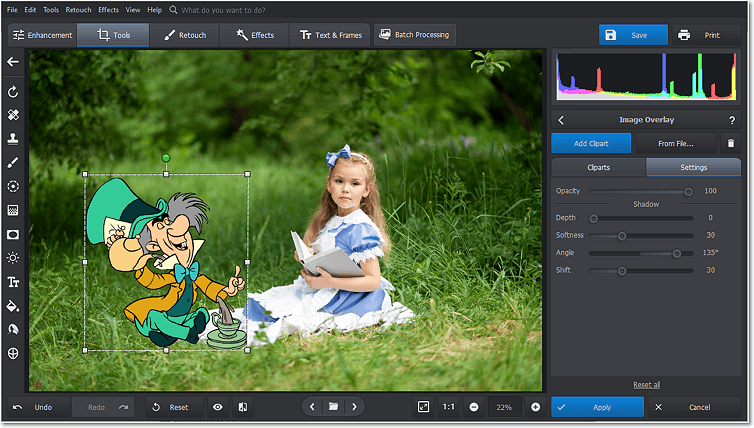
Task: Go back from Image Overlay panel
Action: point(561,120)
